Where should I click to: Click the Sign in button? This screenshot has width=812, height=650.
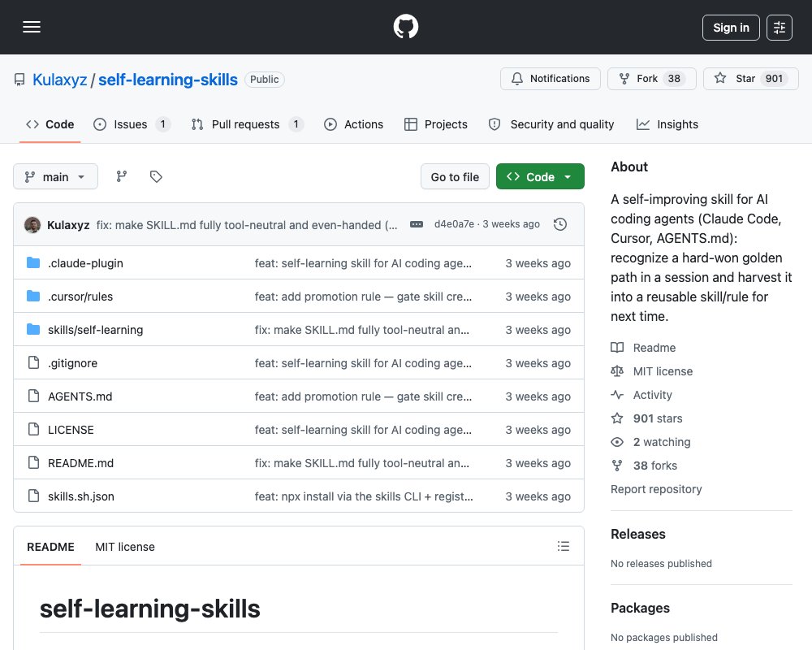click(x=731, y=28)
